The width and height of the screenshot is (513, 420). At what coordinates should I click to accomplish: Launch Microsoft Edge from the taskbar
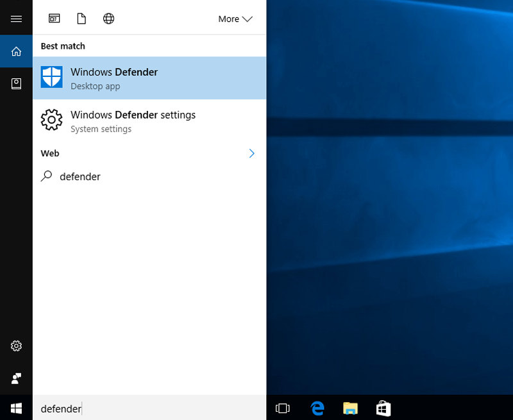[317, 408]
